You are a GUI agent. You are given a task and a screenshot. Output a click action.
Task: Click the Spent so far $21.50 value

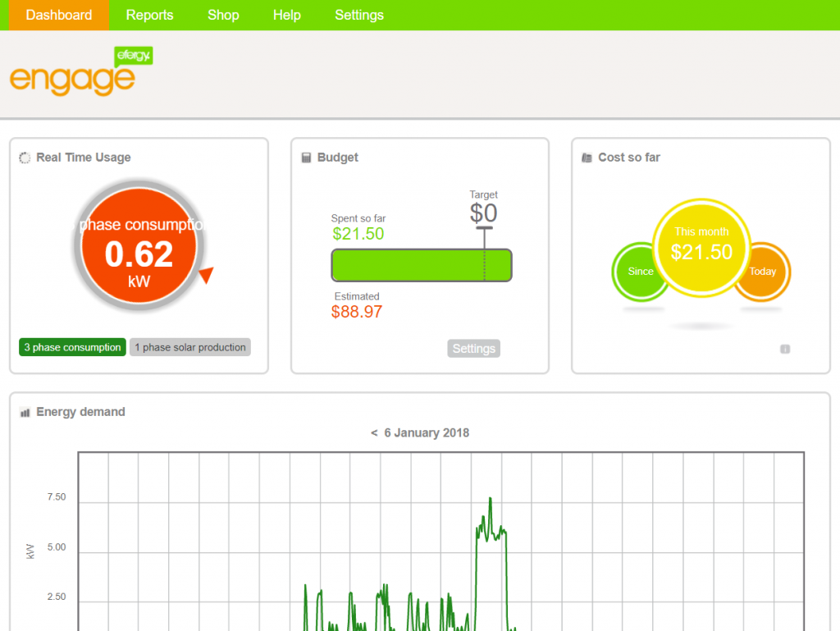coord(358,234)
